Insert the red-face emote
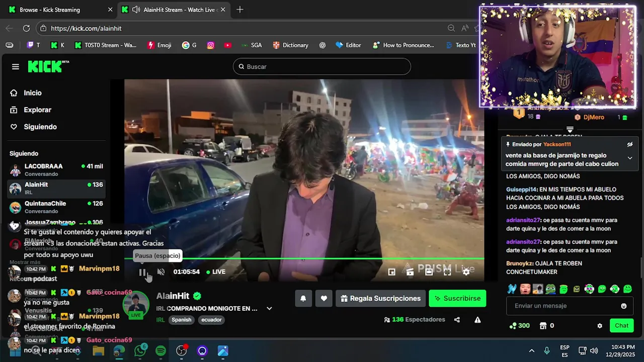Image resolution: width=644 pixels, height=362 pixels. (x=525, y=289)
